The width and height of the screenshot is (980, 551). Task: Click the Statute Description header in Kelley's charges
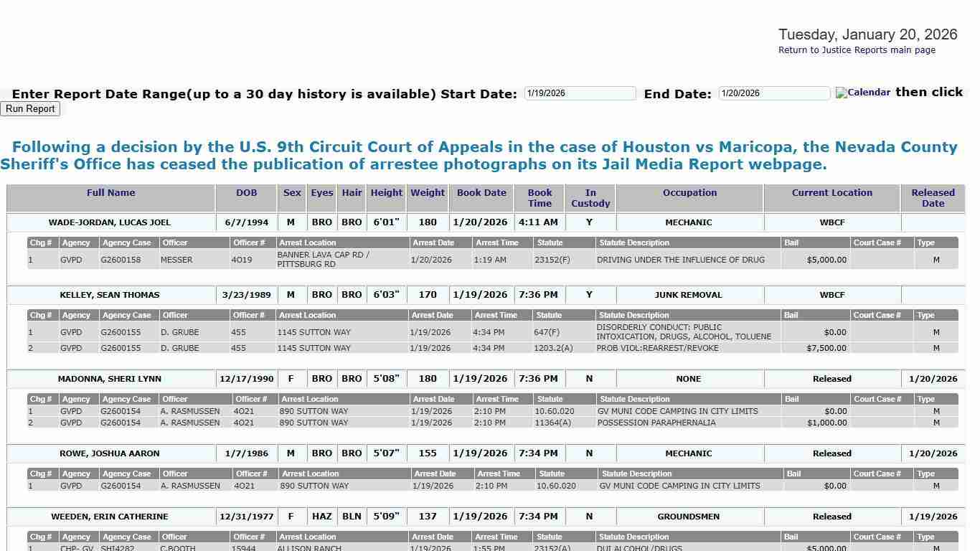tap(634, 315)
